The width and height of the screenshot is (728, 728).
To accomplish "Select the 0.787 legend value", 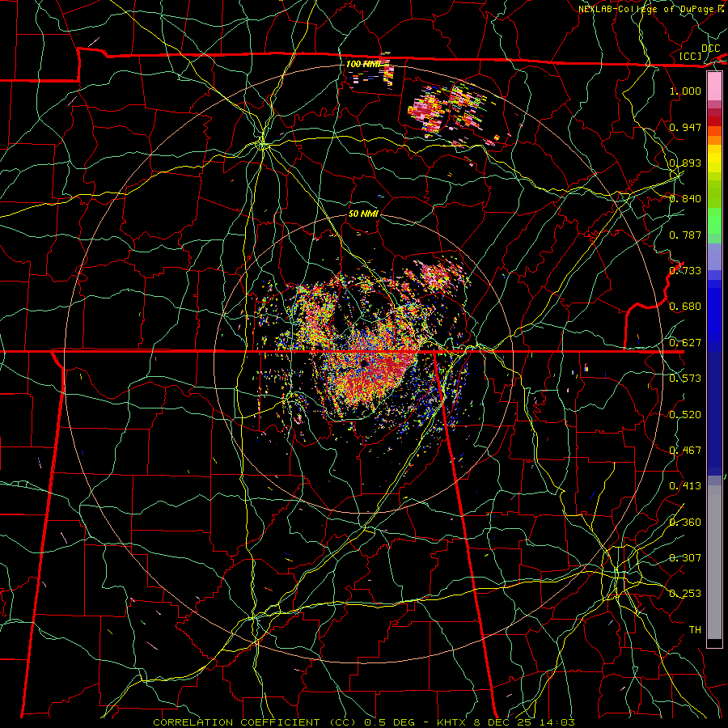I will point(685,235).
